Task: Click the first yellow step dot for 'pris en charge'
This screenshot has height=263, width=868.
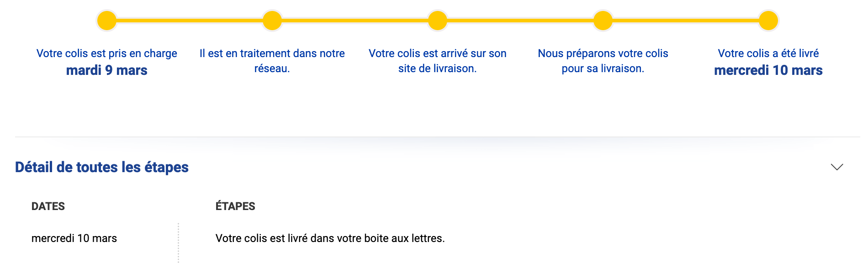Action: (107, 21)
